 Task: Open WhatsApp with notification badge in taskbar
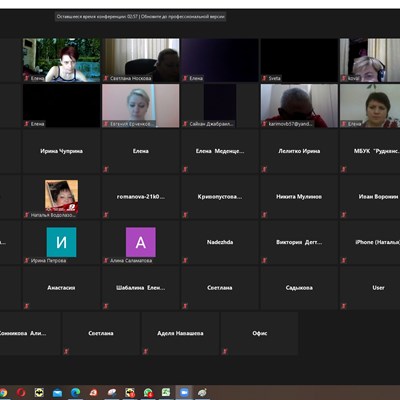click(x=148, y=393)
